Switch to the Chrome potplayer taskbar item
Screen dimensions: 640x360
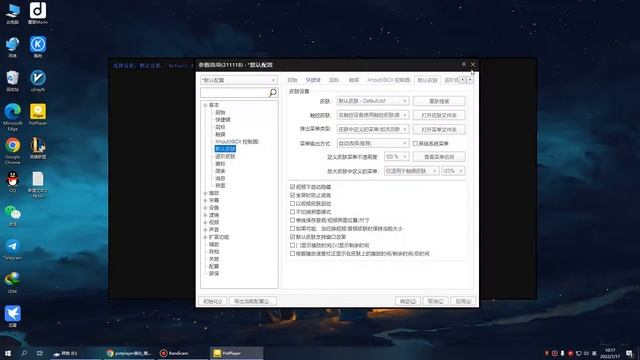[129, 353]
